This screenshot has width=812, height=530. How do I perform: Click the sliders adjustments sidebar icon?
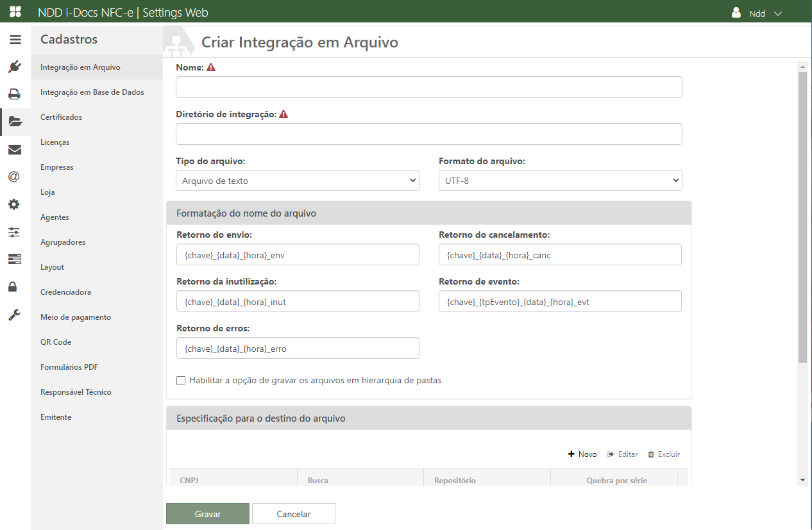pos(14,231)
